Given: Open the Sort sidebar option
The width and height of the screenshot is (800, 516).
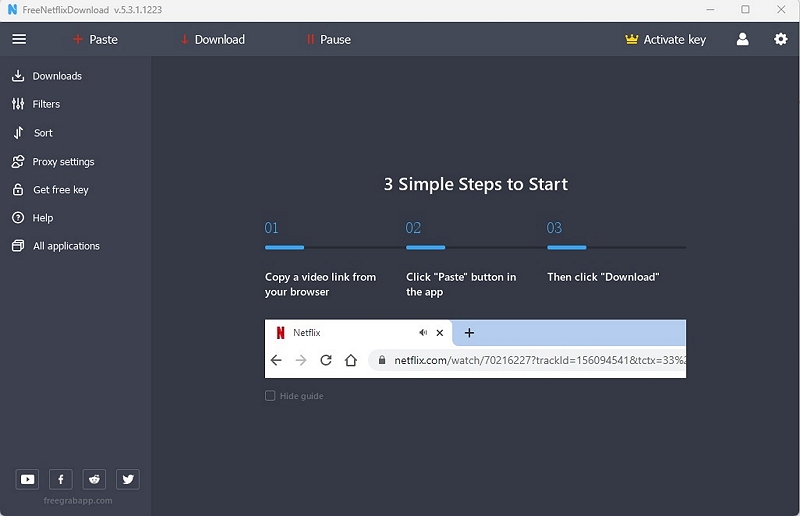Looking at the screenshot, I should pos(43,133).
